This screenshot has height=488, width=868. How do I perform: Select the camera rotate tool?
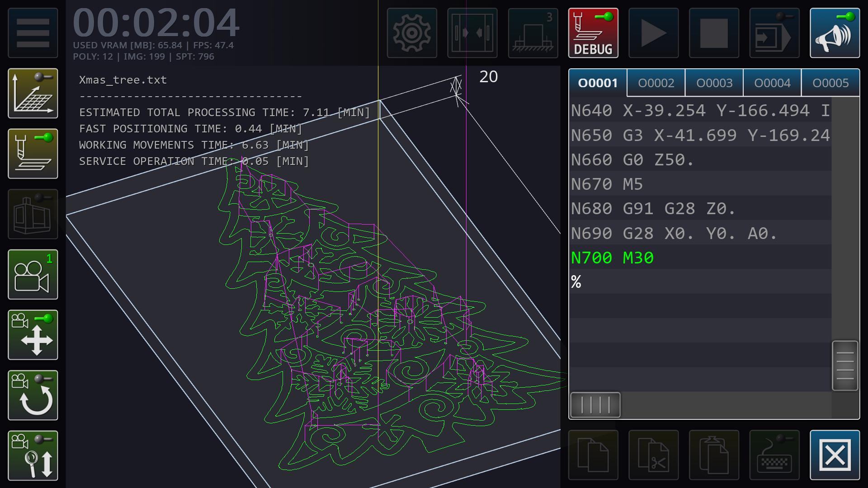[x=33, y=395]
